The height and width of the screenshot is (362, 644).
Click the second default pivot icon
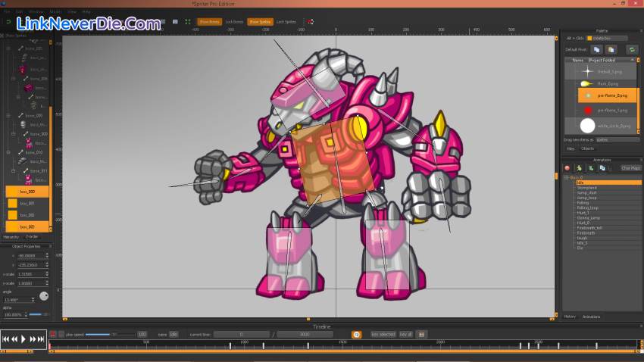610,49
